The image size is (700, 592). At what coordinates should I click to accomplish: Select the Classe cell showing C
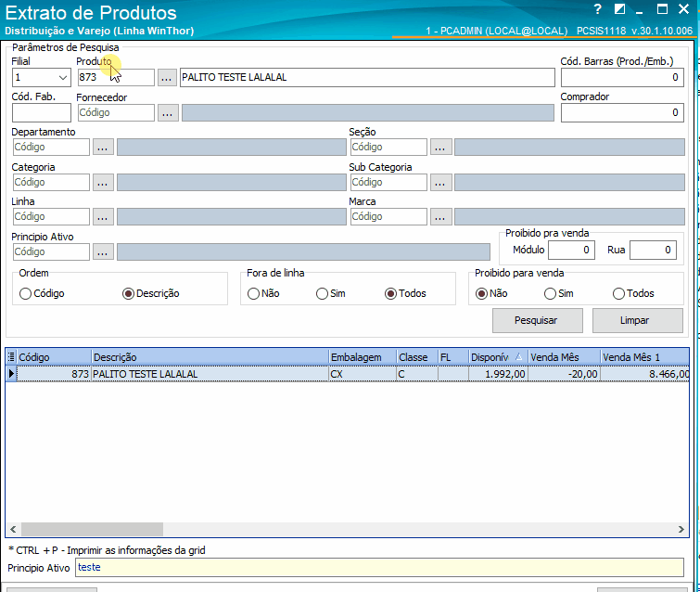(417, 374)
